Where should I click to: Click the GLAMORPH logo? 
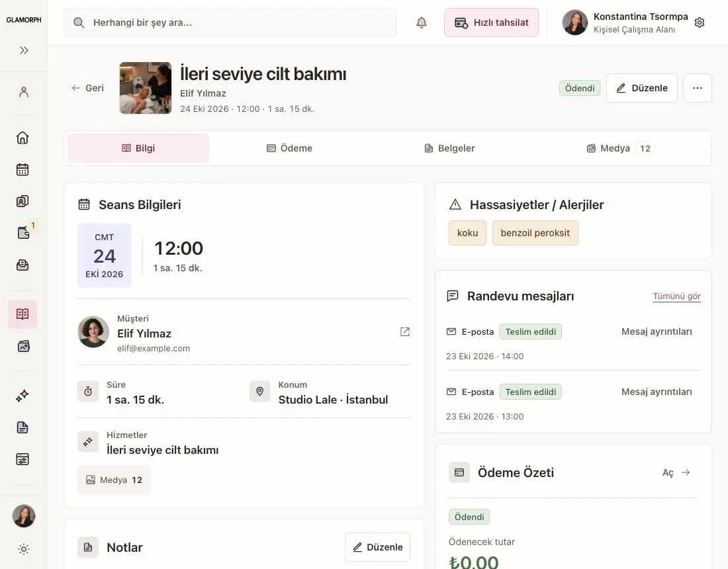click(x=24, y=20)
